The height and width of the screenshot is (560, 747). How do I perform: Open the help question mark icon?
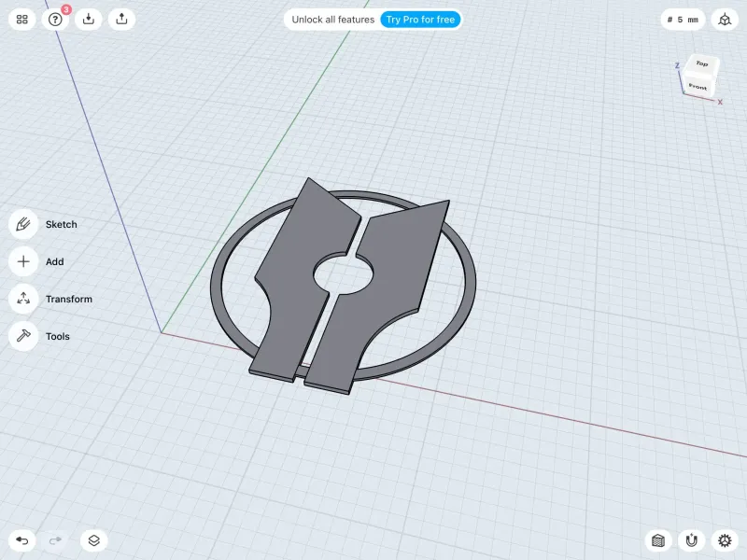pos(55,20)
